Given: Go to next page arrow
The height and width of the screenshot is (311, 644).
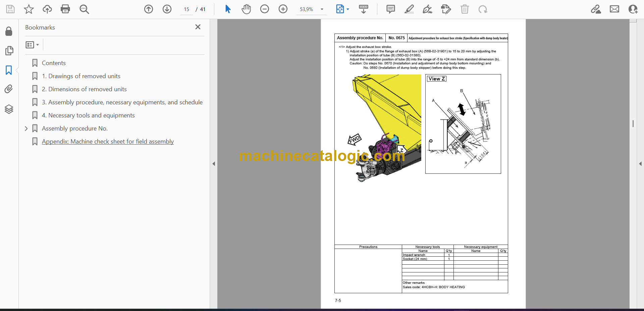Looking at the screenshot, I should pyautogui.click(x=167, y=9).
